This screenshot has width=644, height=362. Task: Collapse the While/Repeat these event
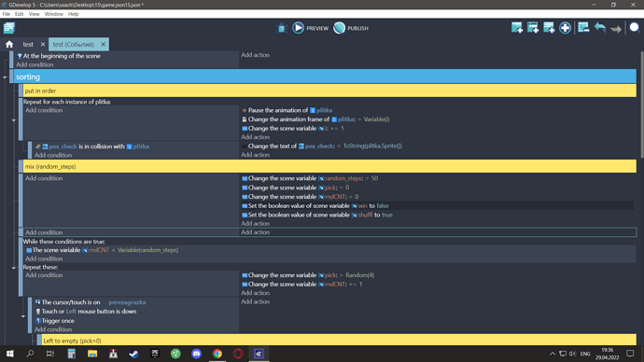[x=14, y=268]
